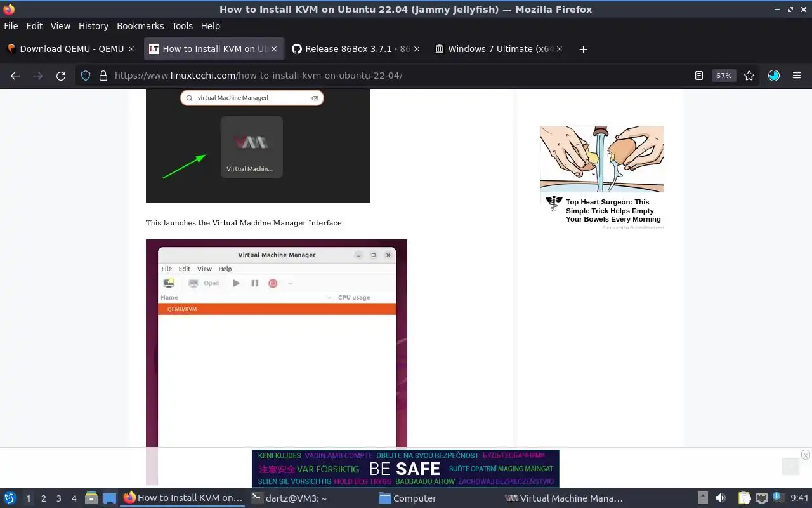Click the Top Heart Surgeon ad headline

(613, 211)
